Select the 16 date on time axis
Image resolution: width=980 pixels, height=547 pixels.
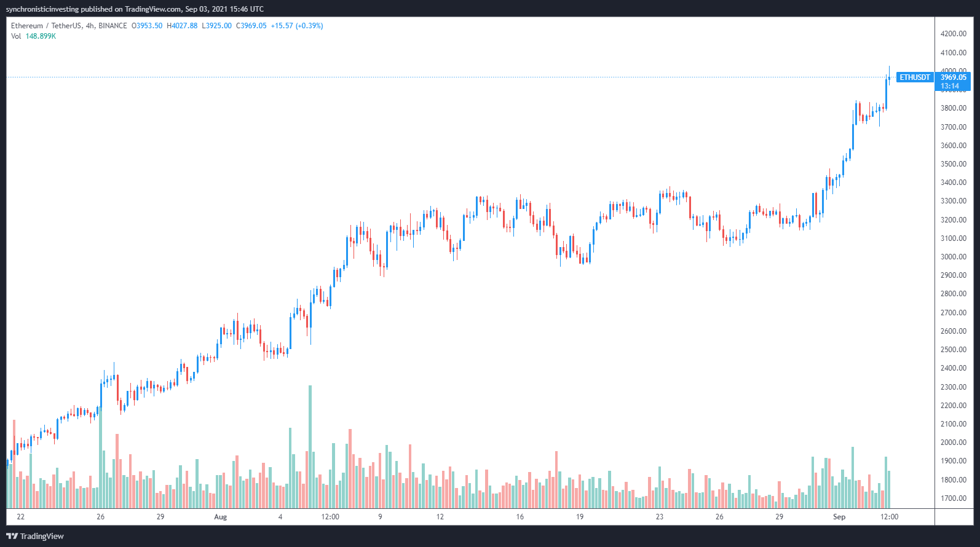click(520, 517)
